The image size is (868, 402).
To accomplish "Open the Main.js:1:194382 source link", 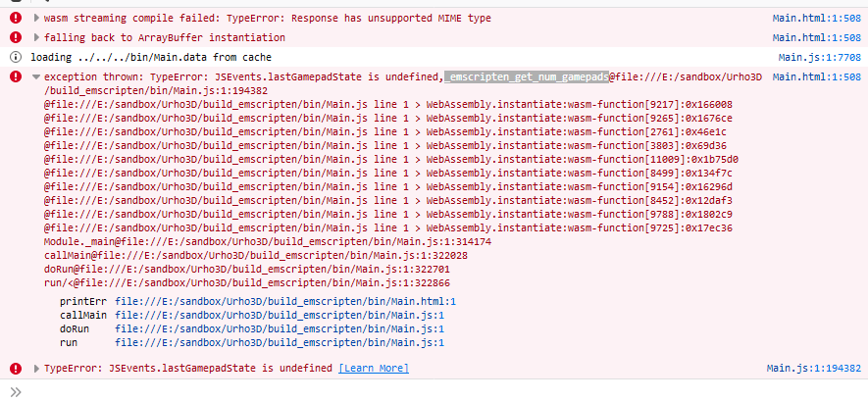I will point(814,369).
